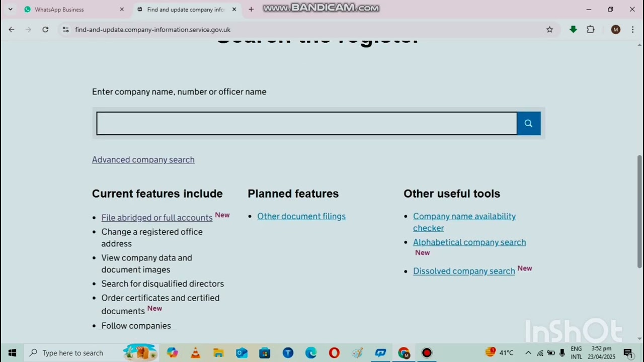Launch VLC media player from taskbar
Image resolution: width=644 pixels, height=362 pixels.
(x=195, y=353)
